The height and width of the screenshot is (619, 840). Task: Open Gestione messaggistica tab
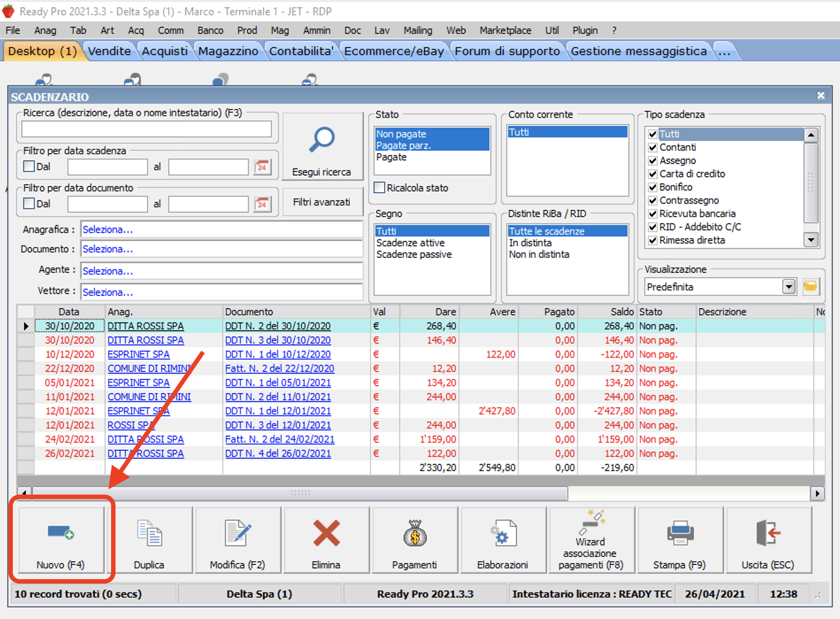[x=638, y=51]
